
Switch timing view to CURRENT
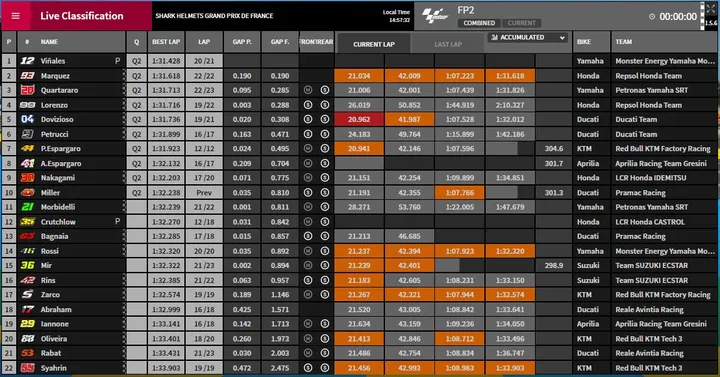coord(521,23)
